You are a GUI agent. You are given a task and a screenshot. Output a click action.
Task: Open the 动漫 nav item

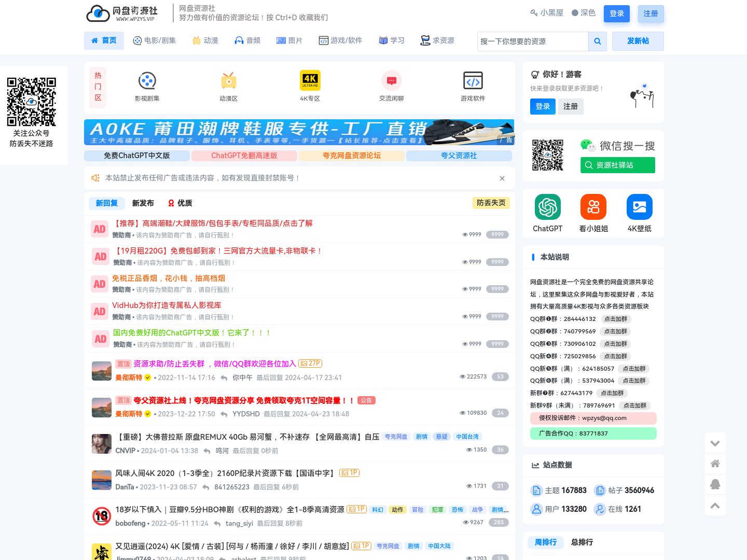205,40
